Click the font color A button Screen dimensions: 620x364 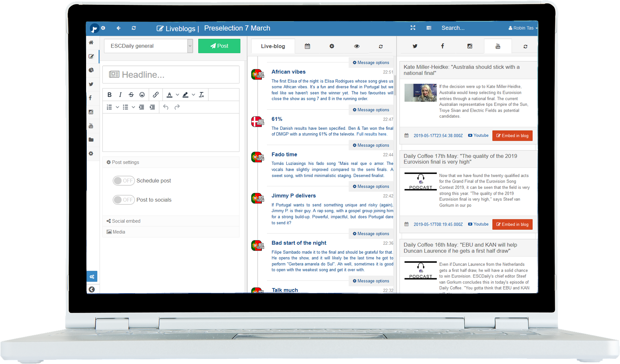click(x=169, y=95)
